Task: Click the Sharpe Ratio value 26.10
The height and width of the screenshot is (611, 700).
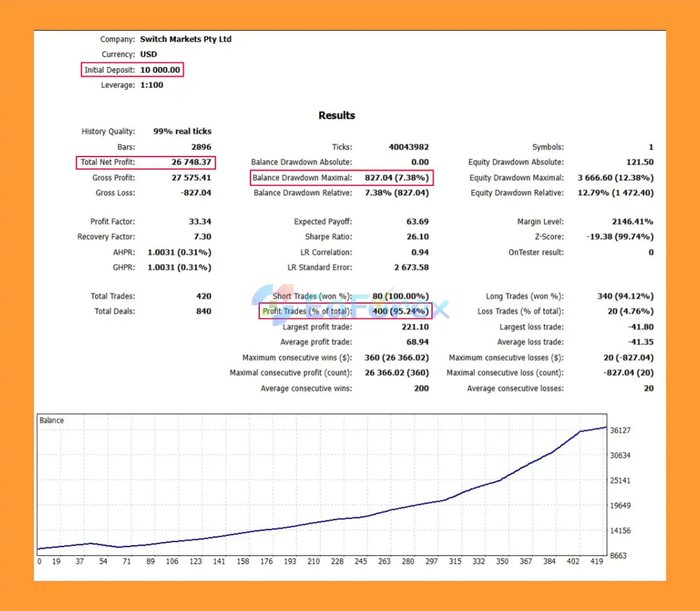Action: 417,237
